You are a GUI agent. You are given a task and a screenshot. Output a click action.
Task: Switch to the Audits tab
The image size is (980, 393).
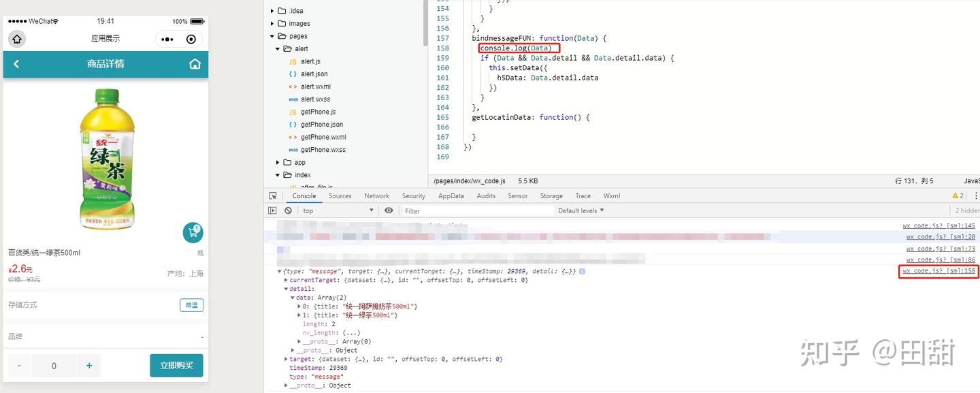click(486, 195)
